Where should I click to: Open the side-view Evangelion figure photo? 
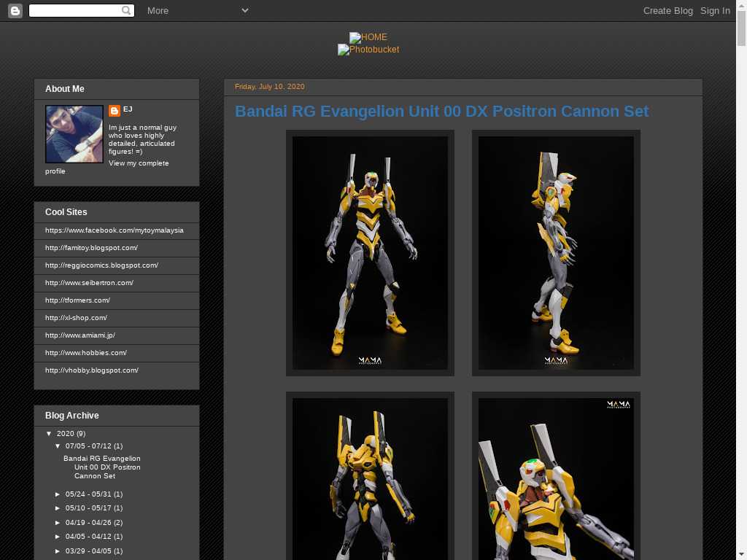coord(556,253)
